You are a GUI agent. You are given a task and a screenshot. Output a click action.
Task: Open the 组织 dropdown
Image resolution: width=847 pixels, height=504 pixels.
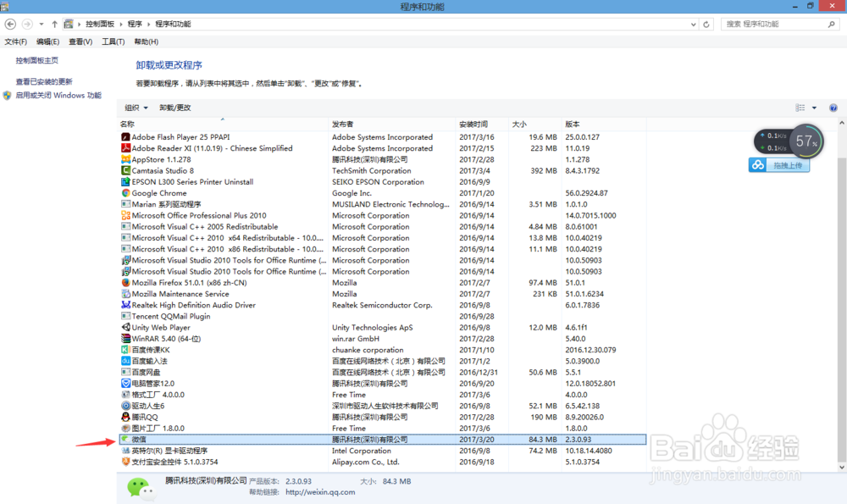click(136, 108)
